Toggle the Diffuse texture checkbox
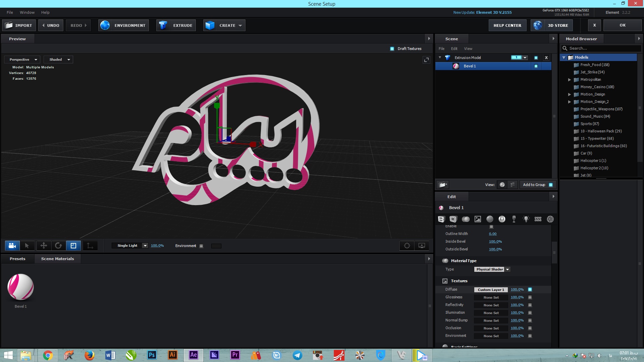This screenshot has width=644, height=362. pos(530,290)
